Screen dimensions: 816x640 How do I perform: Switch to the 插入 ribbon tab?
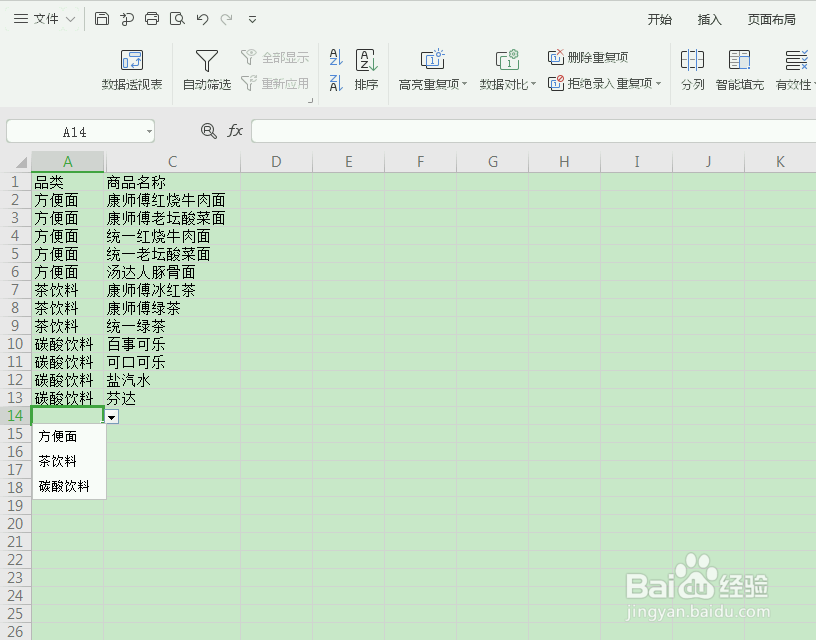[x=709, y=19]
